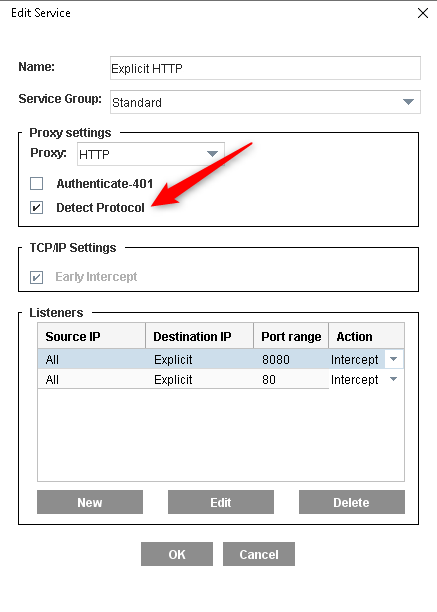The height and width of the screenshot is (612, 437).
Task: Click the New listener button
Action: [90, 502]
